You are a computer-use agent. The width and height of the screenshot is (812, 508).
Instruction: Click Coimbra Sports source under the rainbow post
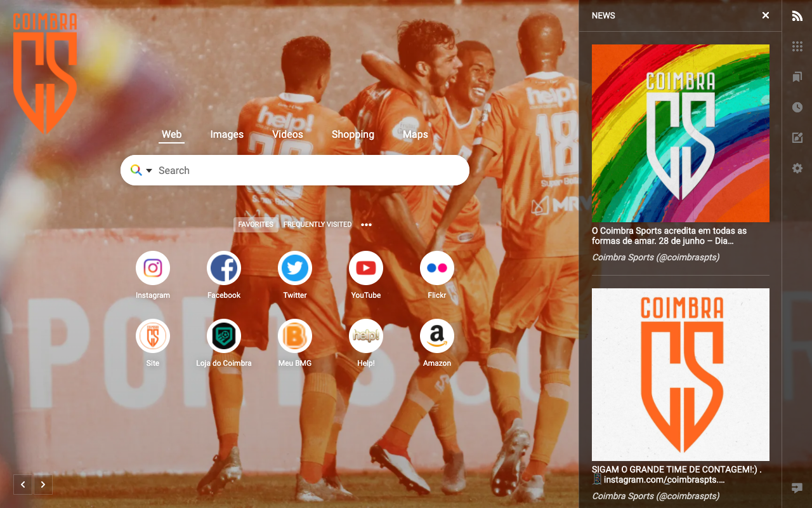655,257
